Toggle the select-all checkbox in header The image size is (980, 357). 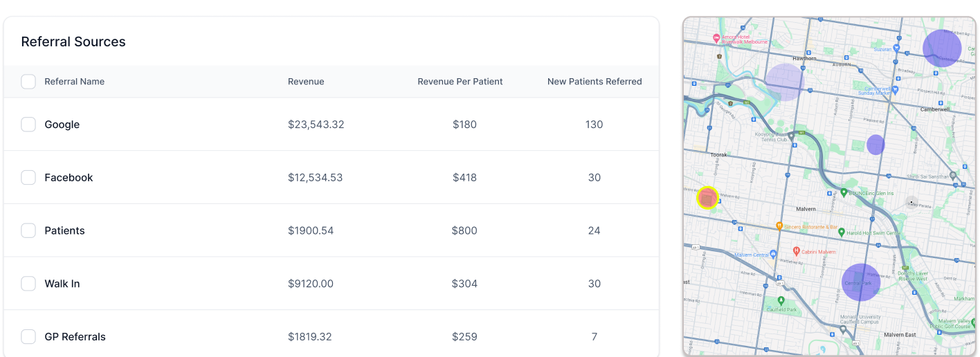28,82
